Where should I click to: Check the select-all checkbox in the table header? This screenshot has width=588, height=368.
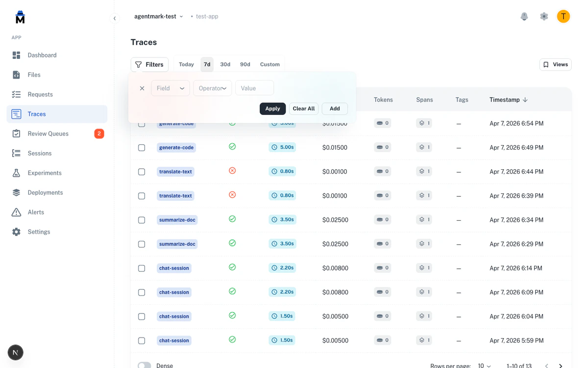click(x=142, y=100)
